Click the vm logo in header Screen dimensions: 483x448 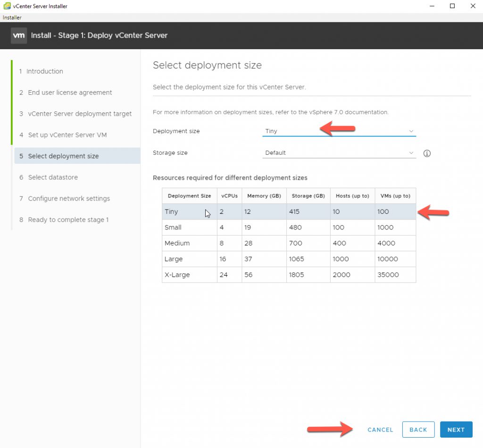pos(19,35)
